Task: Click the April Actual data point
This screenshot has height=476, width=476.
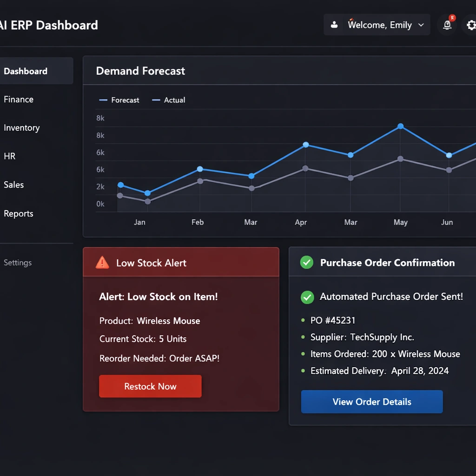Action: pyautogui.click(x=305, y=168)
